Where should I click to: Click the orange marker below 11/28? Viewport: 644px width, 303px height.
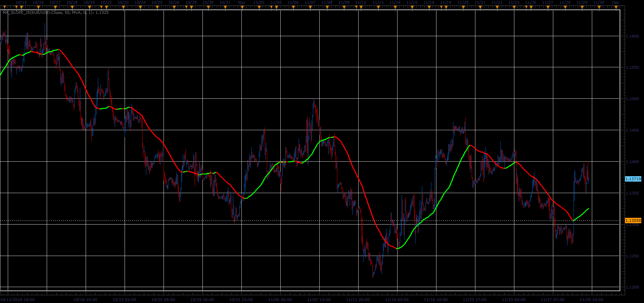pyautogui.click(x=565, y=7)
